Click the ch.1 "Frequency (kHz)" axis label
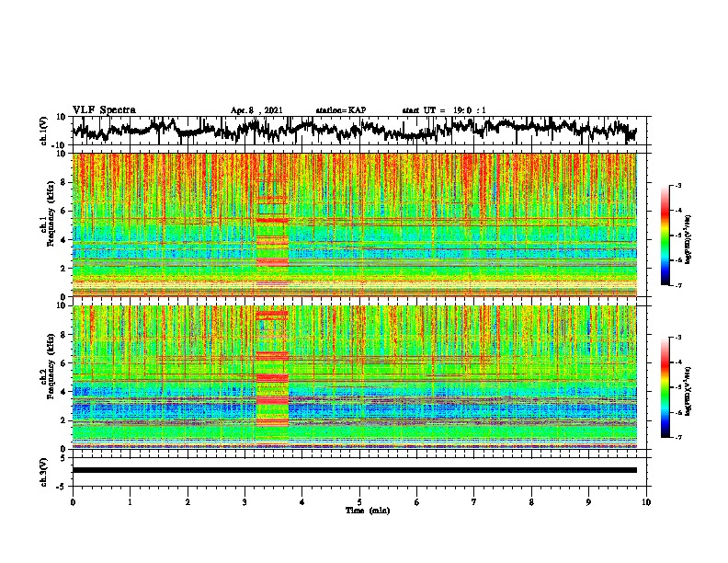 [51, 213]
